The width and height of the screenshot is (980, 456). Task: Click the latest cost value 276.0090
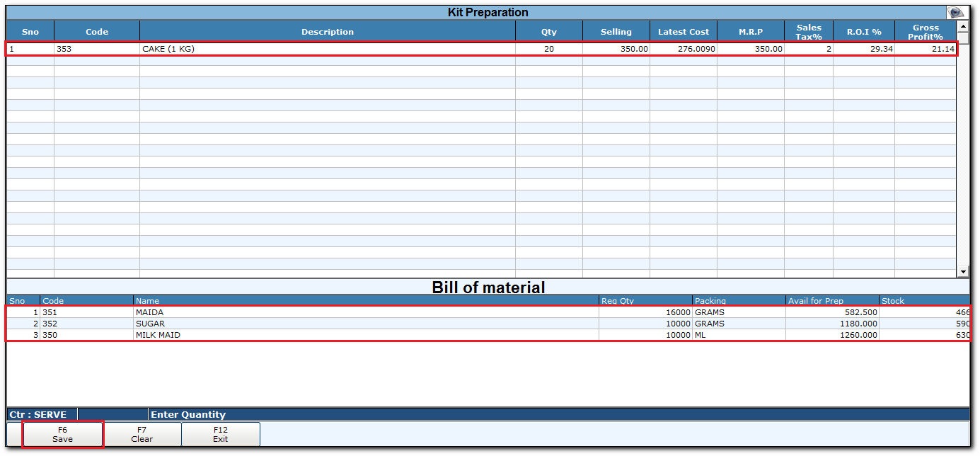coord(684,49)
